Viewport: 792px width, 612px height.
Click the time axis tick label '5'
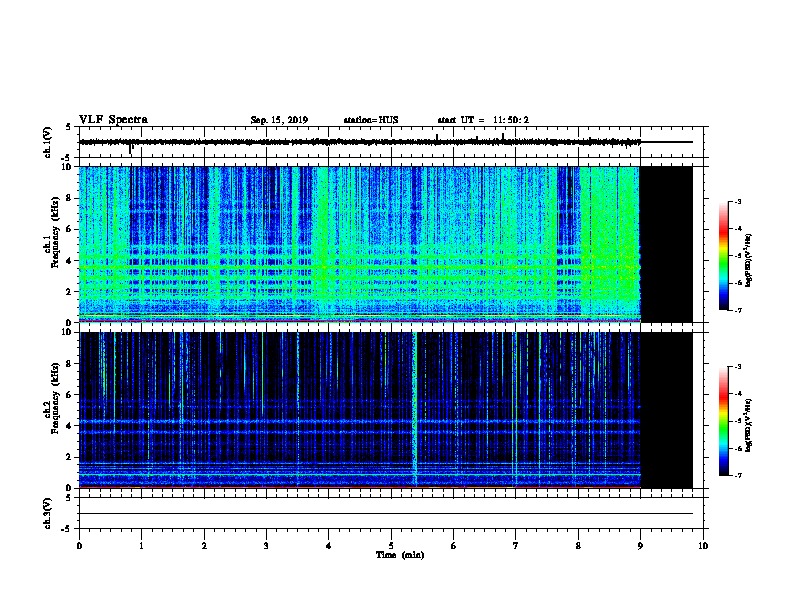pyautogui.click(x=391, y=546)
